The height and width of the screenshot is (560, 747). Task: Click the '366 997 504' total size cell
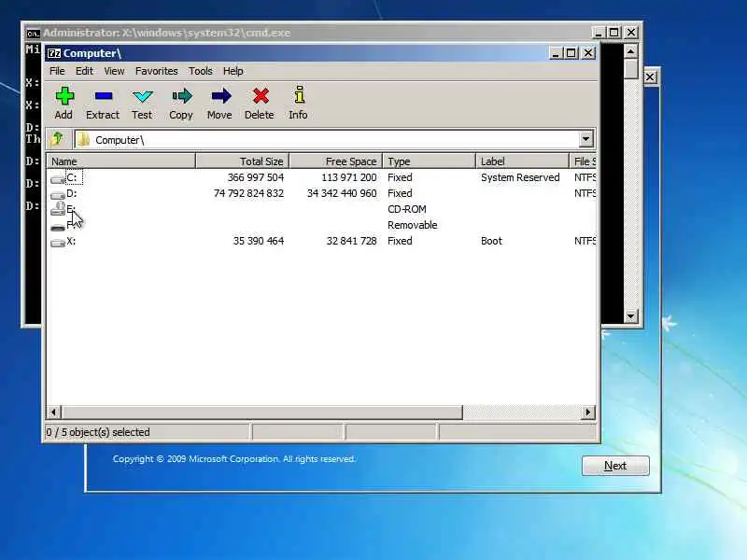(x=255, y=177)
